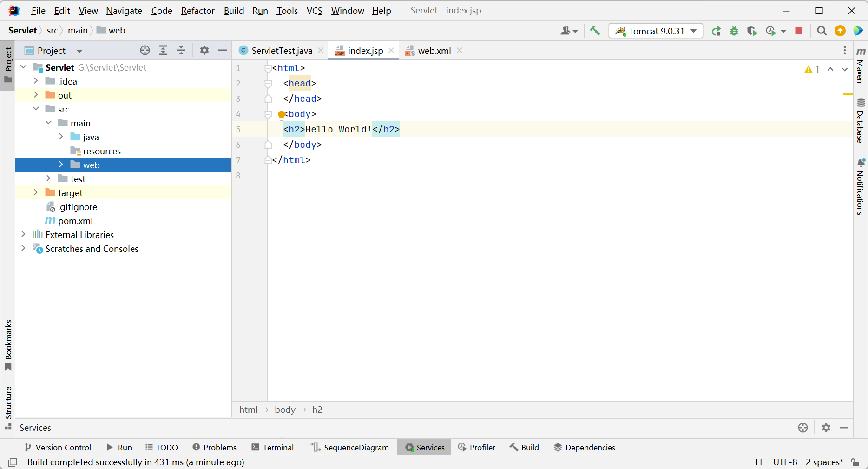Fold the html tag at line 1
The height and width of the screenshot is (469, 868).
[268, 68]
